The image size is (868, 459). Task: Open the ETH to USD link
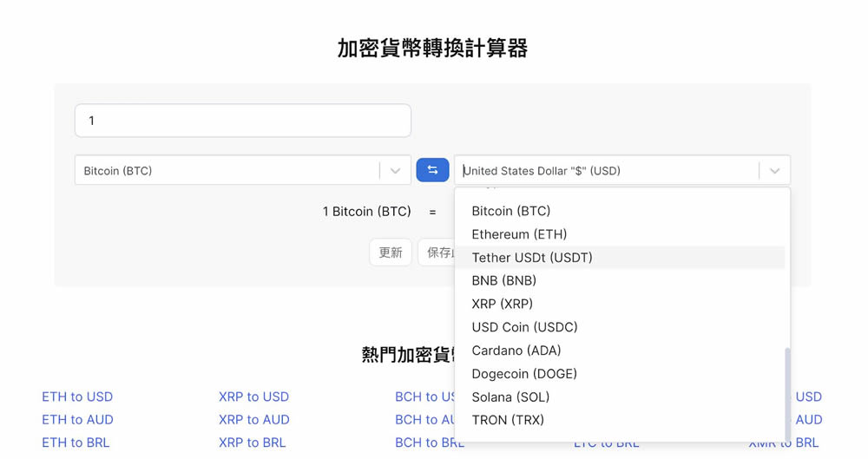pos(77,397)
